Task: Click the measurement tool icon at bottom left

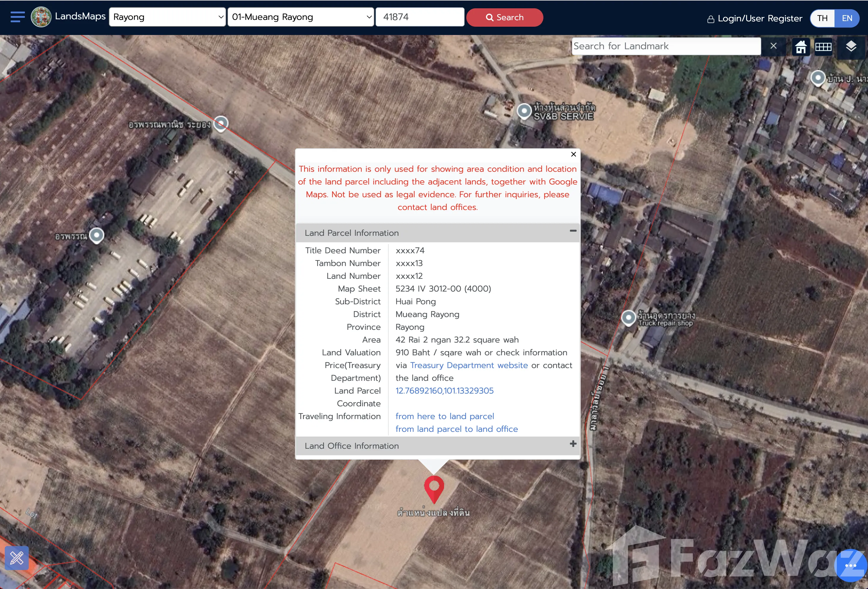Action: 17,558
